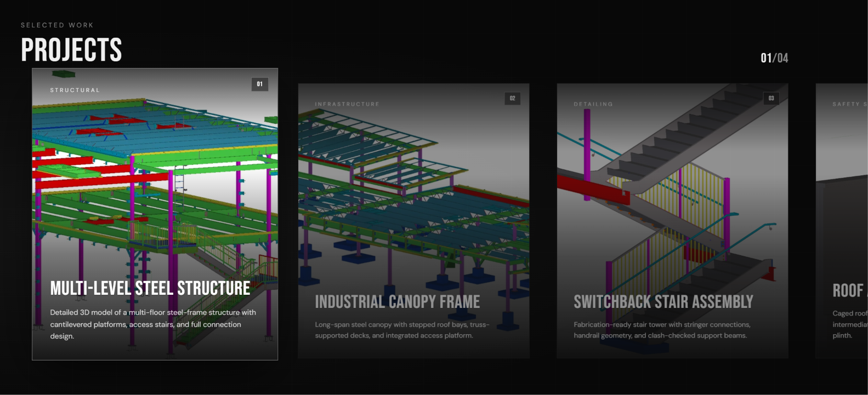This screenshot has width=868, height=395.
Task: Open the Multi-Level Steel Structure card
Action: (155, 214)
